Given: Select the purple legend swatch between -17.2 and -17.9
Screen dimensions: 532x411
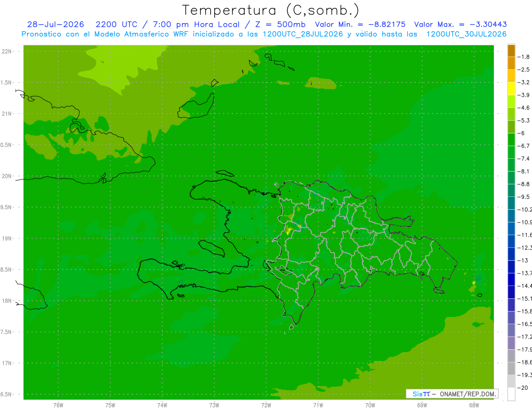Looking at the screenshot, I should tap(511, 343).
